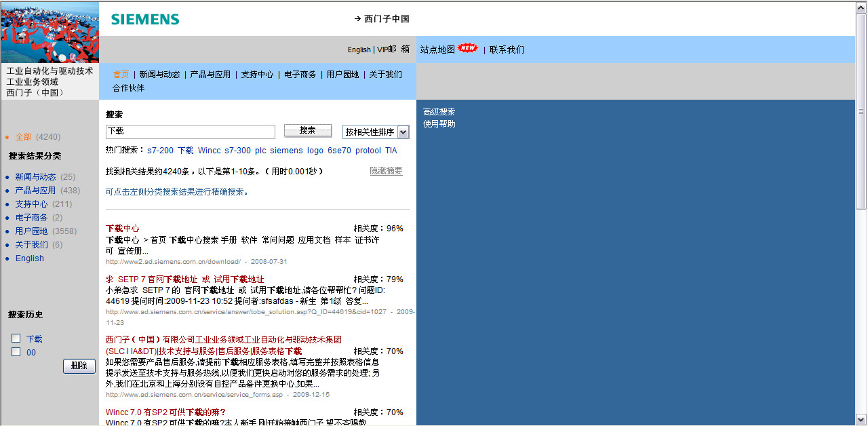This screenshot has width=868, height=426.
Task: Select hot search term siemens
Action: 286,151
